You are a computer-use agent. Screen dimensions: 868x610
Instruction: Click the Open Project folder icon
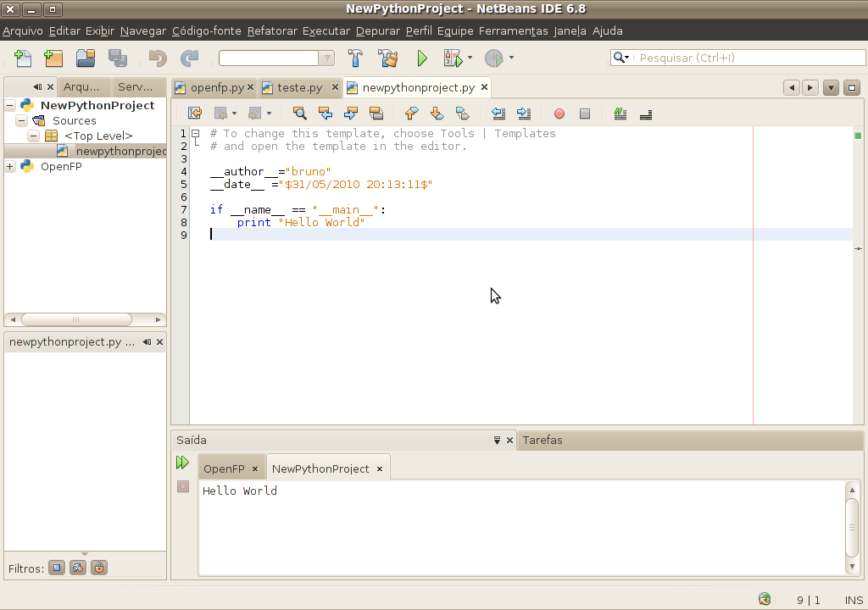[x=86, y=58]
